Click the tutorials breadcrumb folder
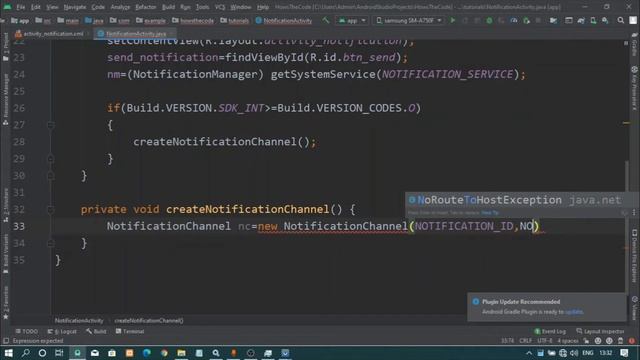Screen dimensions: 640x360 tap(235, 20)
